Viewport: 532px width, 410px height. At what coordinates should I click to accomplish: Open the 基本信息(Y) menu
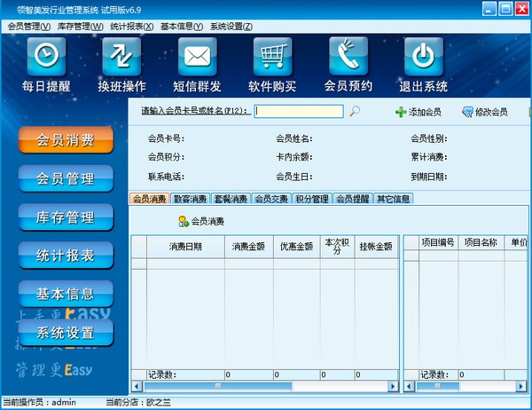click(182, 27)
